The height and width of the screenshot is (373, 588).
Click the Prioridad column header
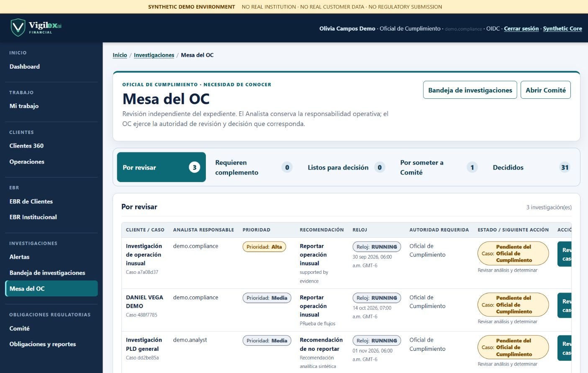(x=256, y=230)
